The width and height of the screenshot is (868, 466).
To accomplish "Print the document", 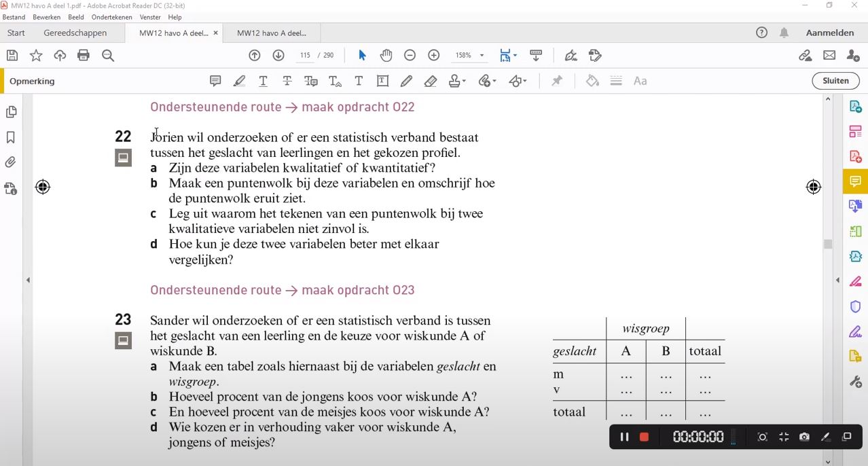I will click(x=84, y=56).
